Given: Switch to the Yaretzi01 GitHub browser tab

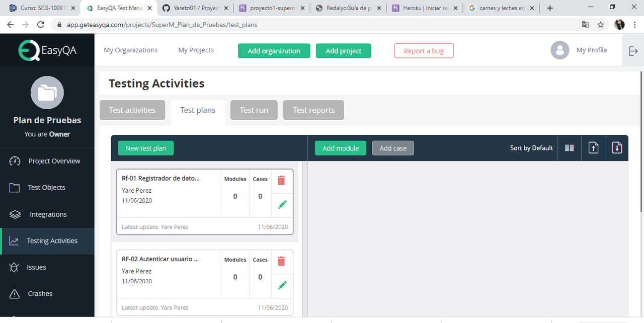Looking at the screenshot, I should (196, 8).
